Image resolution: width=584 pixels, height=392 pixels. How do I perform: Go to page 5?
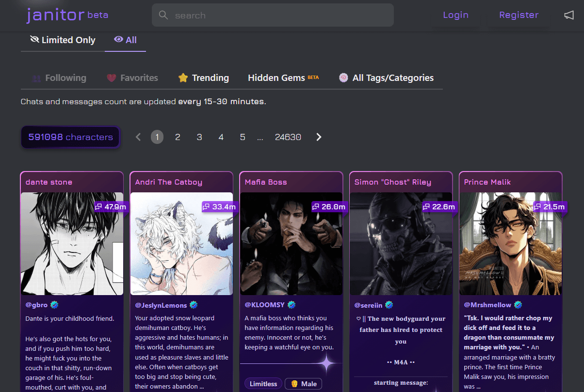click(x=243, y=137)
